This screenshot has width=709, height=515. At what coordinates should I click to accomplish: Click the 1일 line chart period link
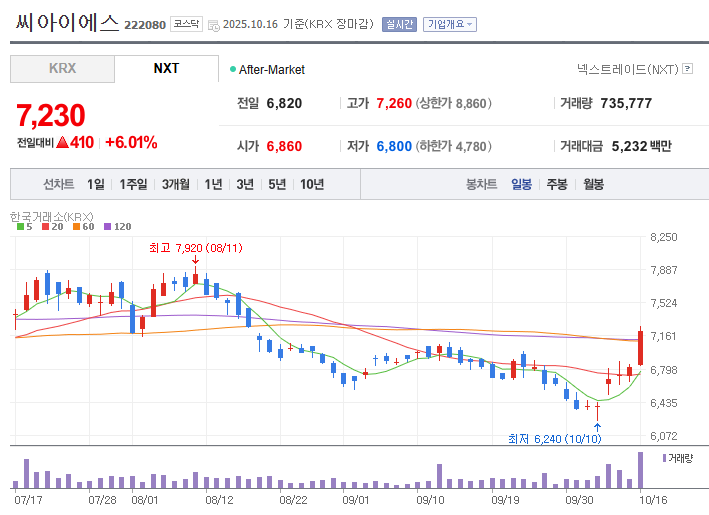(x=95, y=184)
